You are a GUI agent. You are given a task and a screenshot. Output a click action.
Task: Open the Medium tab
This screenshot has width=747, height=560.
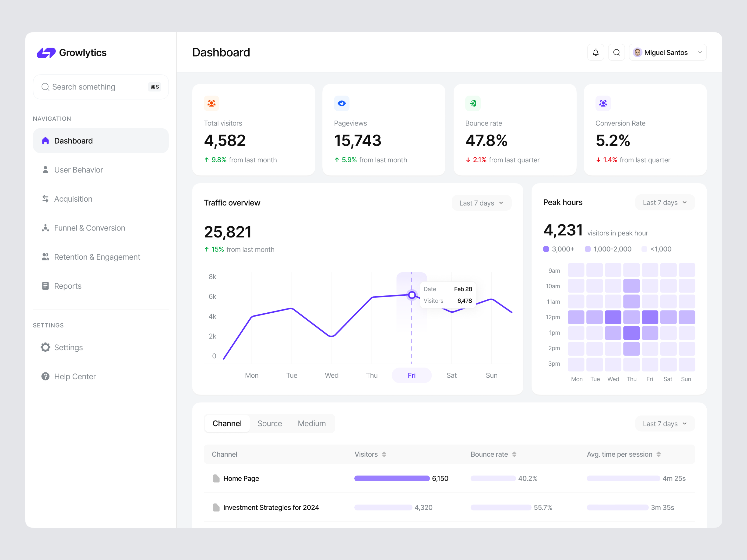coord(311,423)
